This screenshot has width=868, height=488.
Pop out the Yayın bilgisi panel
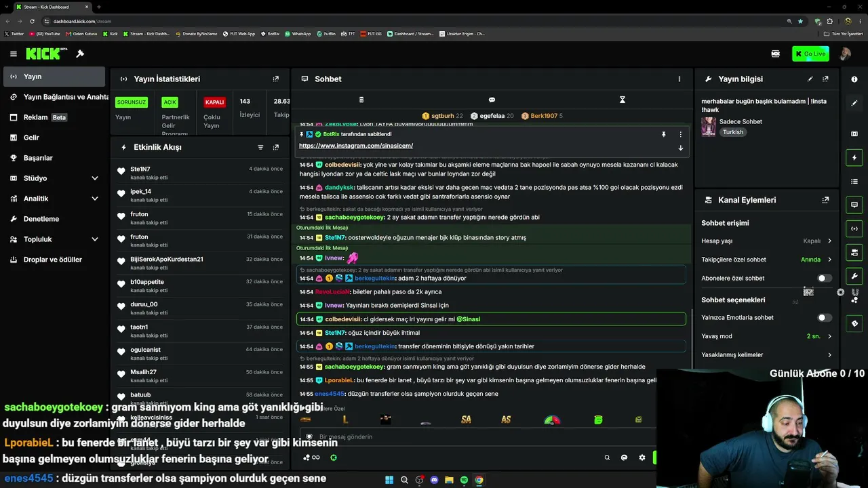825,79
